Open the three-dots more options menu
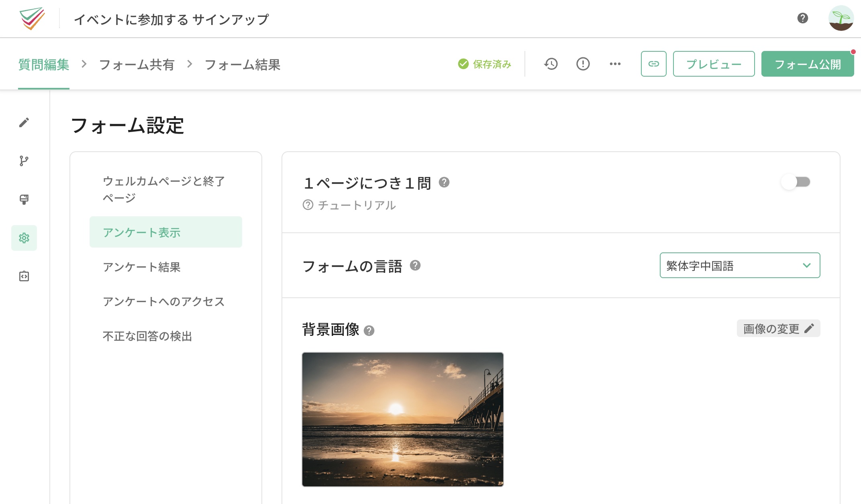 (615, 64)
